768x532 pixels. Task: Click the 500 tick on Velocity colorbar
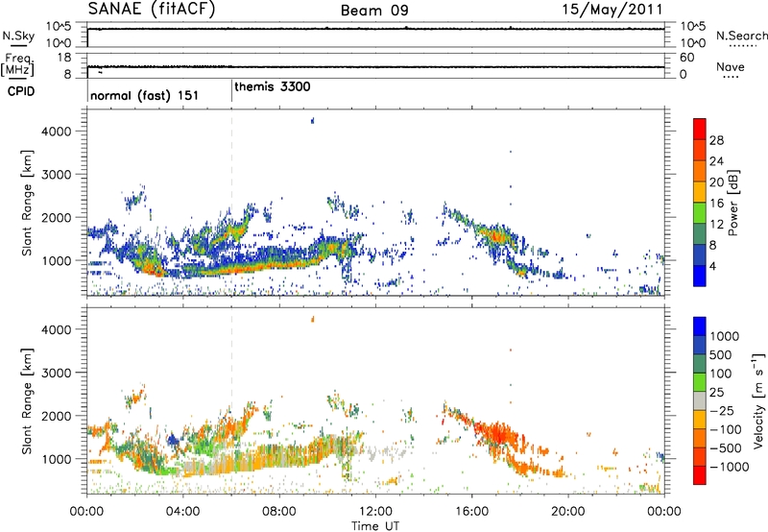[x=721, y=354]
